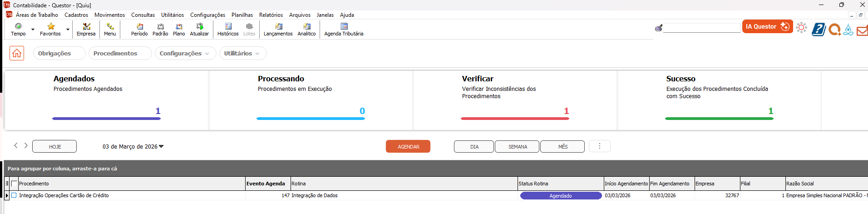The image size is (868, 214).
Task: Click the purple Agendado status bar
Action: coord(561,196)
